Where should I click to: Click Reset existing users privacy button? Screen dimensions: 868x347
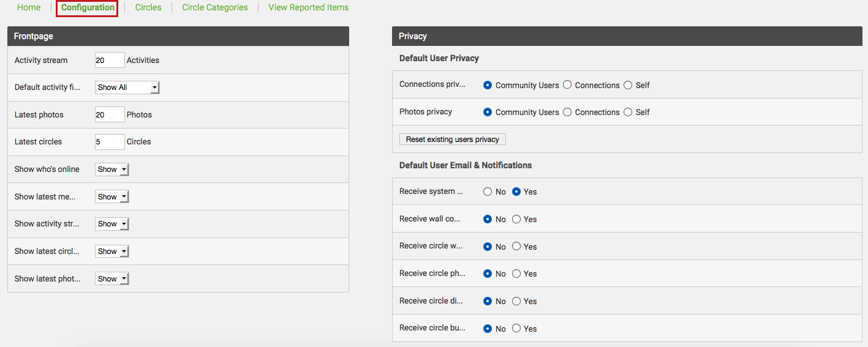coord(452,140)
